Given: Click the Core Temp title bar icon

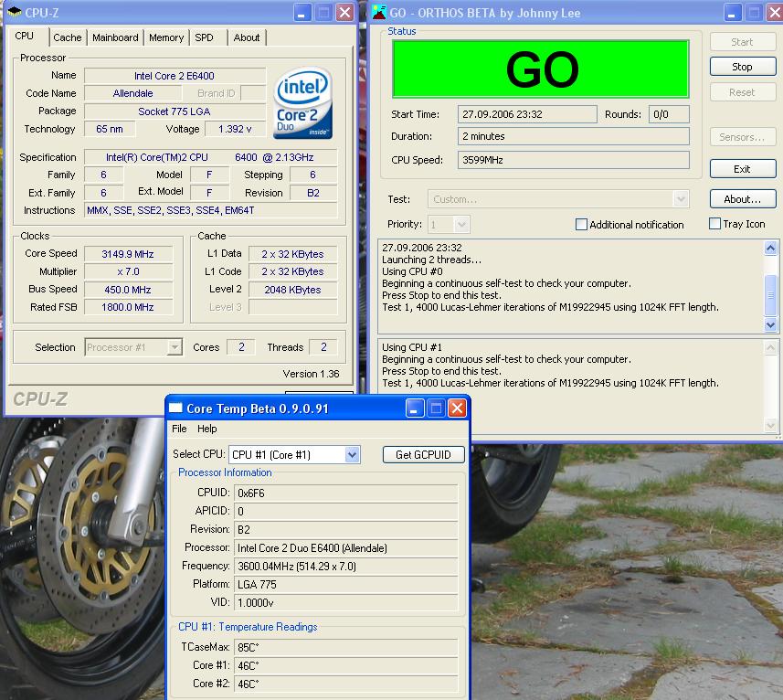Looking at the screenshot, I should 175,408.
